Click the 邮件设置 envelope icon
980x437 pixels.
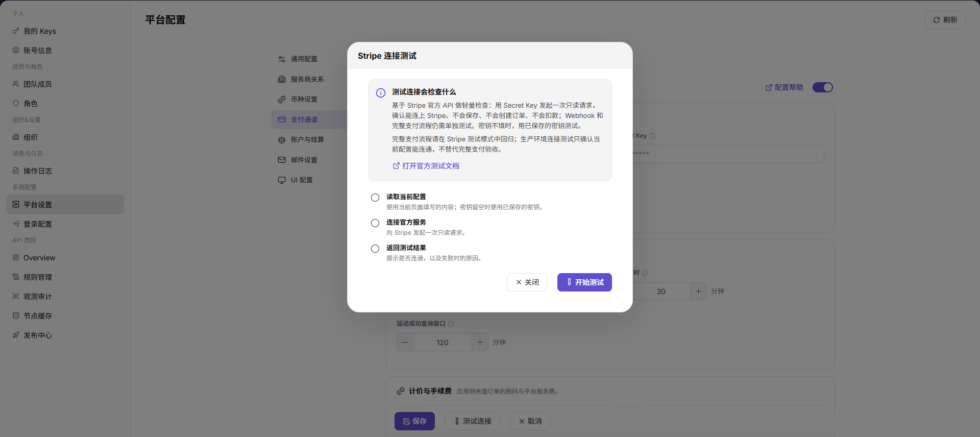click(x=282, y=160)
